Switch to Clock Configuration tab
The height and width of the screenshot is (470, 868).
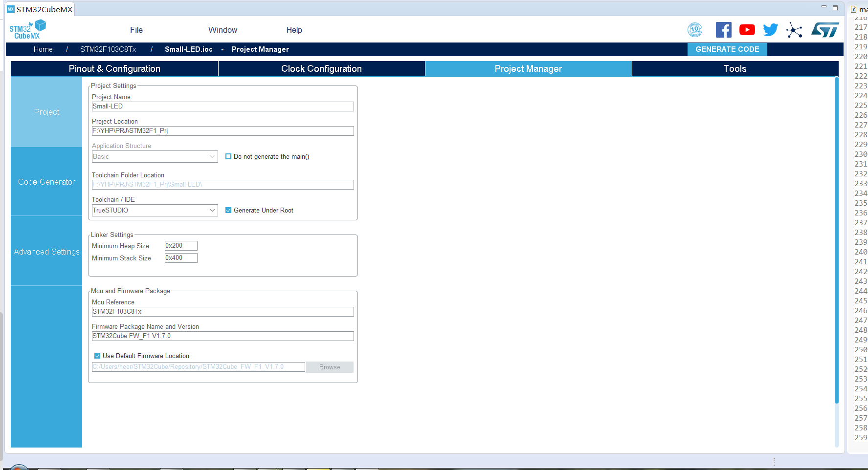321,68
